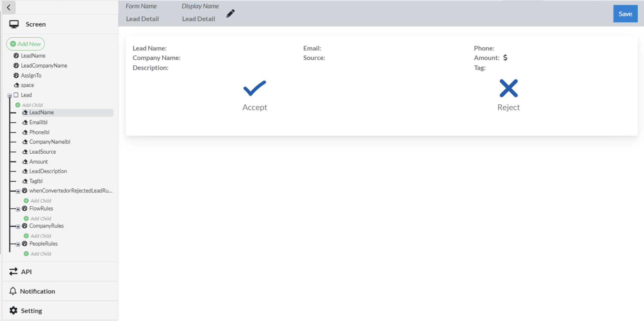Click the green Add New button
The height and width of the screenshot is (321, 644).
click(26, 44)
